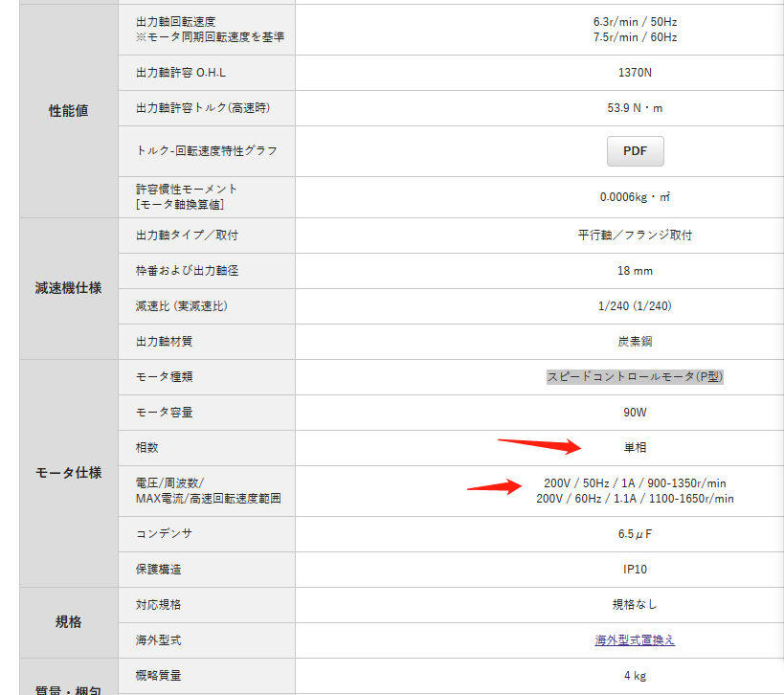Click the 性能値 section header cell

(x=67, y=110)
